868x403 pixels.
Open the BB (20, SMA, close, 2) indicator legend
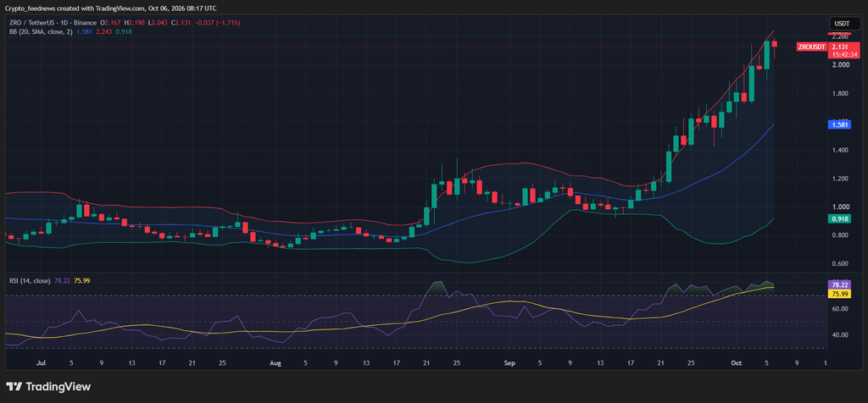pos(41,31)
